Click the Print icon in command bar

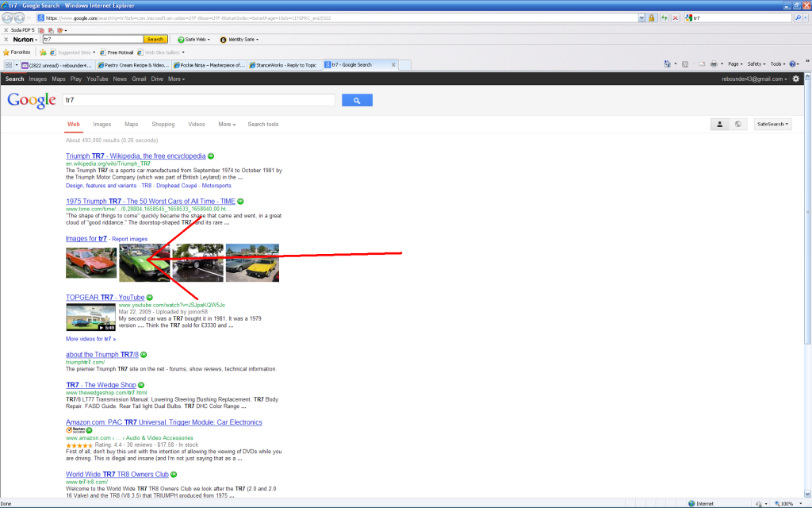click(x=714, y=63)
